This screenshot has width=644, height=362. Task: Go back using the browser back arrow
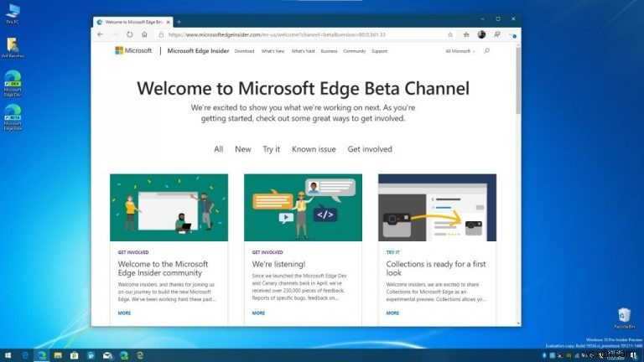pos(101,34)
